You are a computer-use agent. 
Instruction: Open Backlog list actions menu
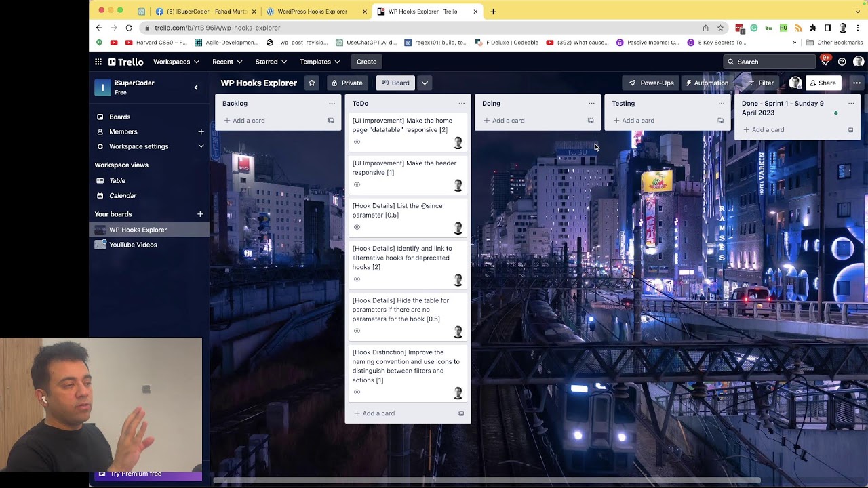pyautogui.click(x=332, y=104)
